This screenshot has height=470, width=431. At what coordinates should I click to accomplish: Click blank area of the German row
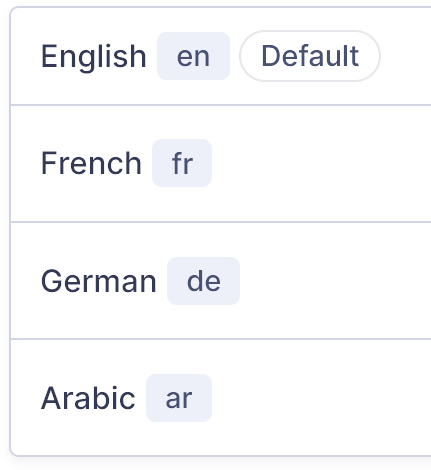[333, 281]
